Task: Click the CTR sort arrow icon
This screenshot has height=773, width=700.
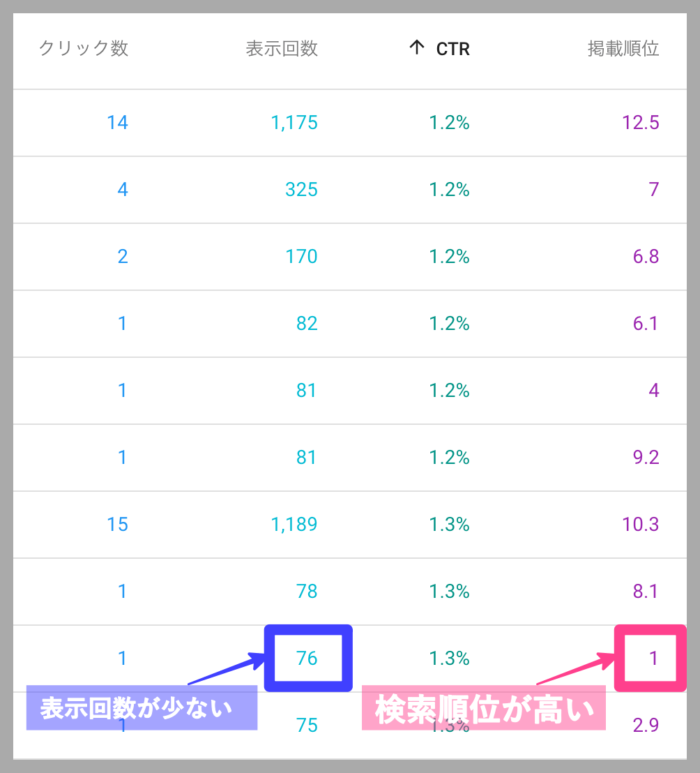Action: 417,47
